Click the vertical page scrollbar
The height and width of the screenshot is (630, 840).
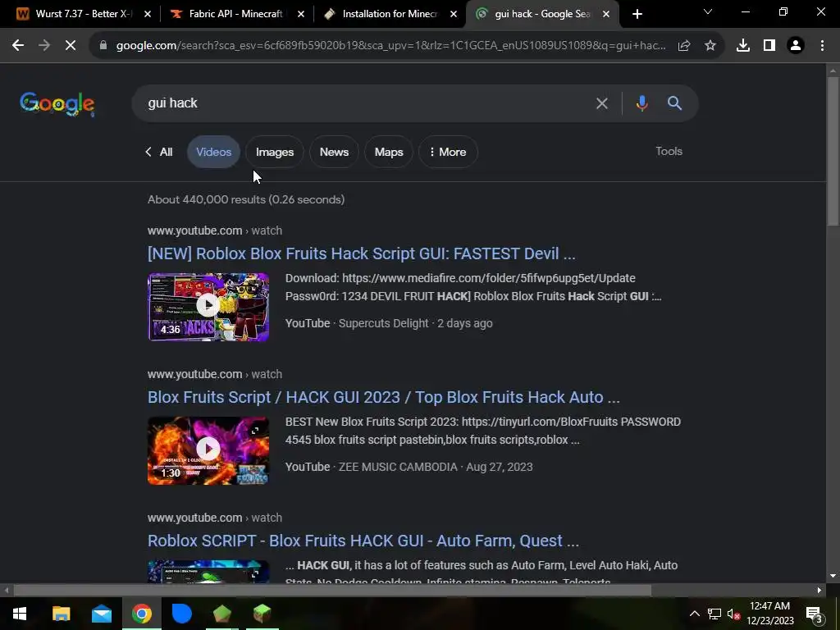(833, 152)
